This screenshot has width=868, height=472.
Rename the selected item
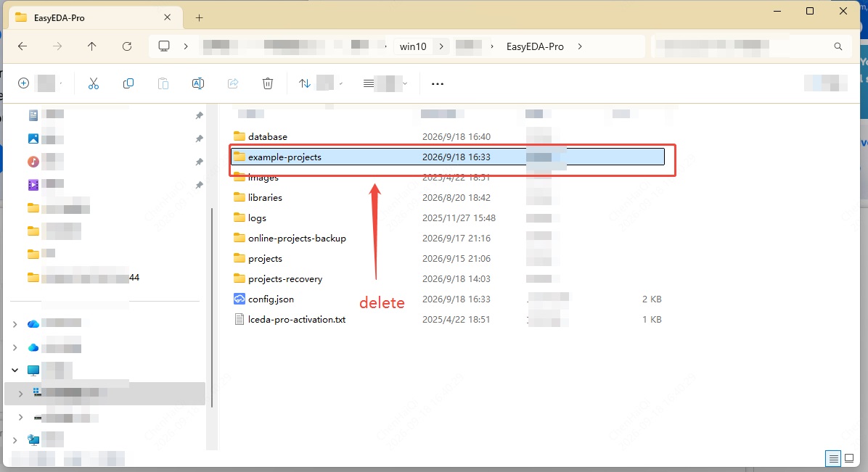(x=198, y=83)
